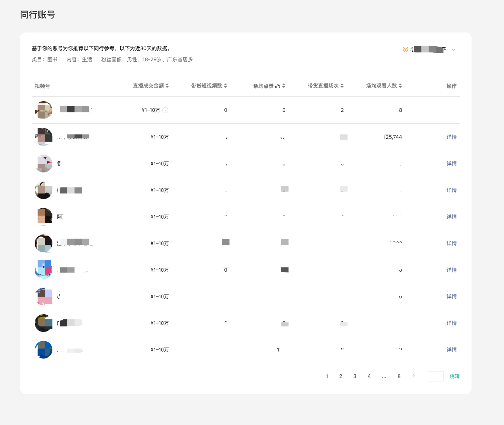Focus the page number input box
The width and height of the screenshot is (504, 425).
435,376
